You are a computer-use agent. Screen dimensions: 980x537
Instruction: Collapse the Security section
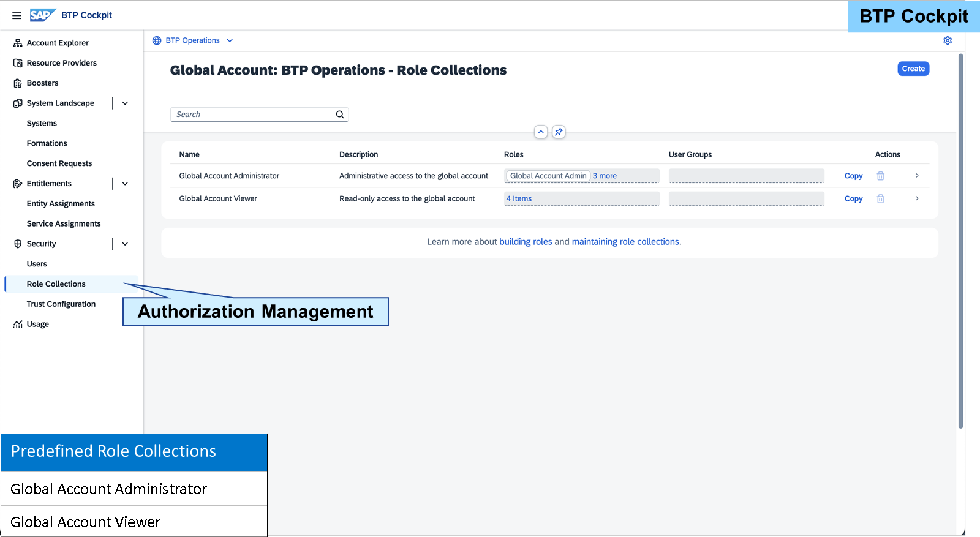(x=125, y=244)
